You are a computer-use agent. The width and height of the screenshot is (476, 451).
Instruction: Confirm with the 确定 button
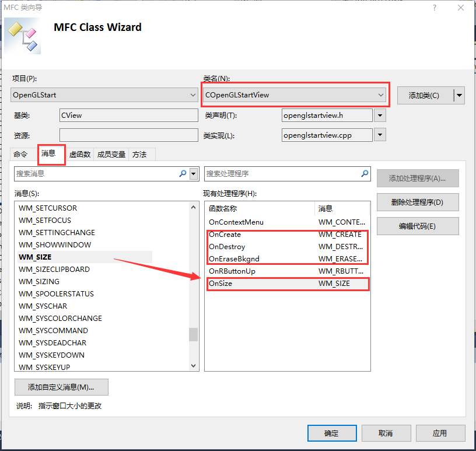click(x=332, y=433)
